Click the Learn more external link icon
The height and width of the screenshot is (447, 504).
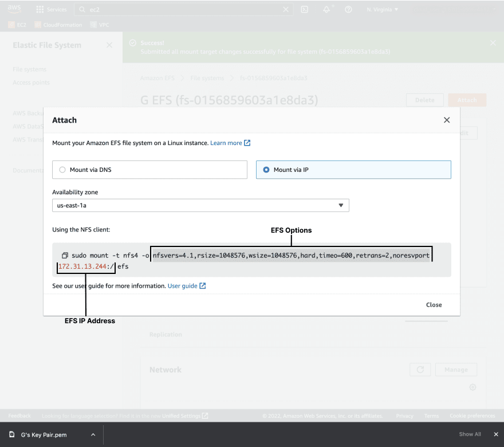coord(247,143)
